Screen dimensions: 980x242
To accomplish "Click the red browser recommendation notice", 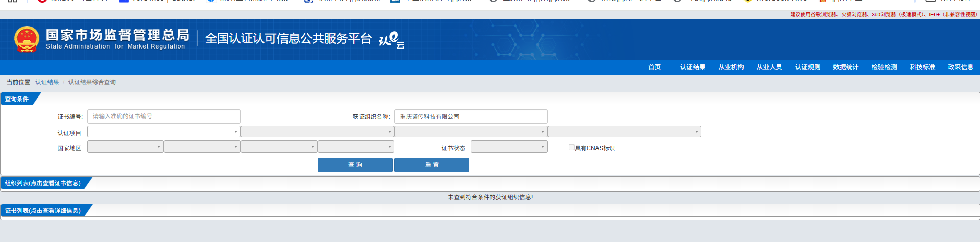I will tap(883, 15).
